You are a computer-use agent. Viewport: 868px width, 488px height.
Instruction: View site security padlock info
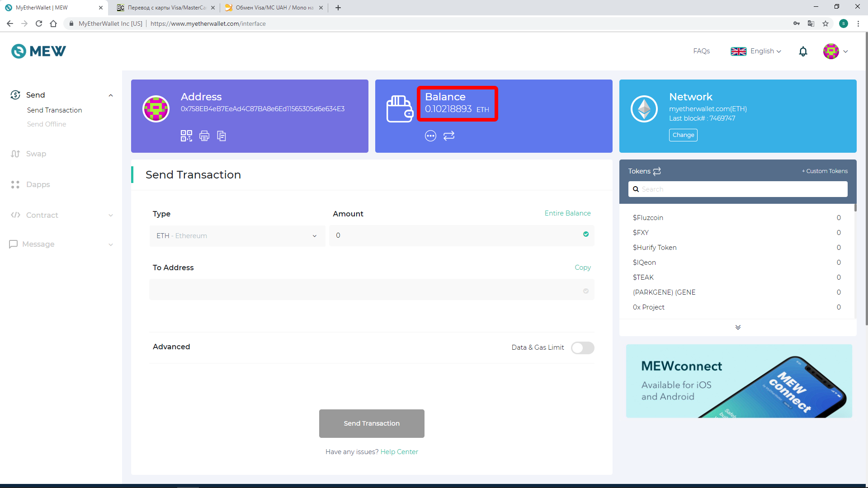(x=71, y=23)
